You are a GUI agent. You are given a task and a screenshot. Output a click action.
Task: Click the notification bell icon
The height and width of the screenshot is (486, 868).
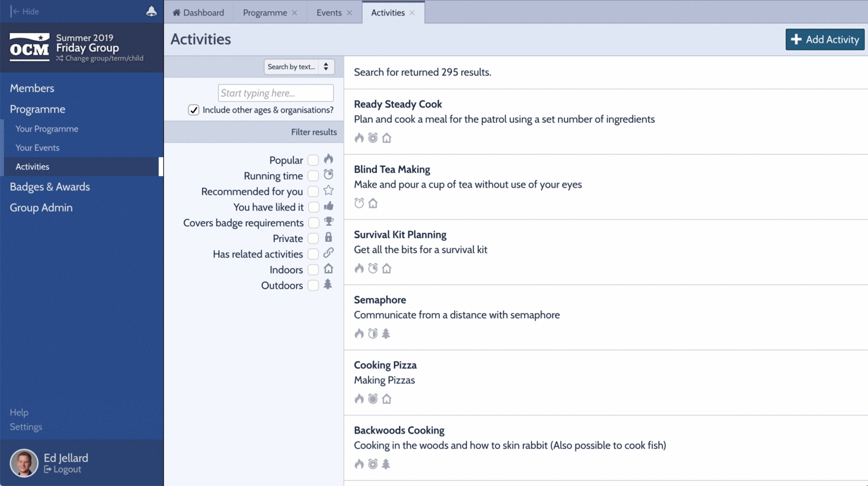click(x=151, y=12)
